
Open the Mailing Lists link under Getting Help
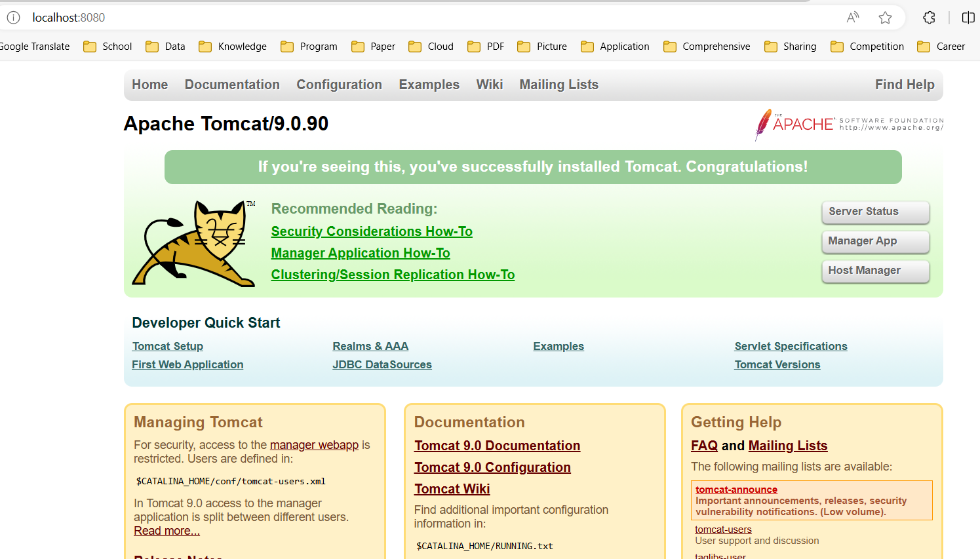tap(788, 446)
